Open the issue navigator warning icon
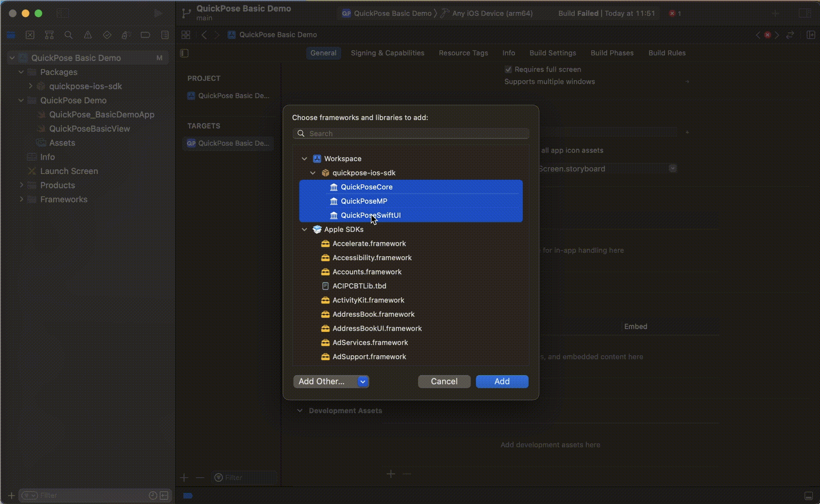Screen dimensions: 820x504 pos(88,35)
